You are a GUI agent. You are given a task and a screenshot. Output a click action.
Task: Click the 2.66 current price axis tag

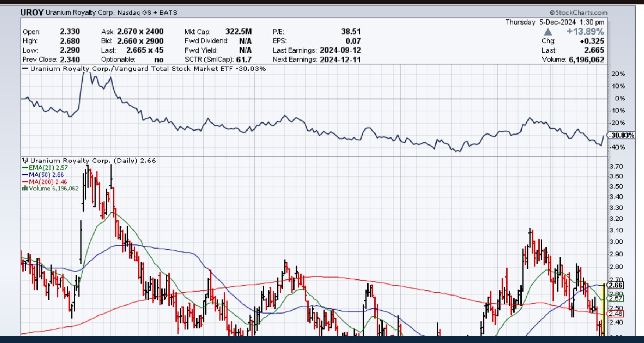click(x=616, y=285)
